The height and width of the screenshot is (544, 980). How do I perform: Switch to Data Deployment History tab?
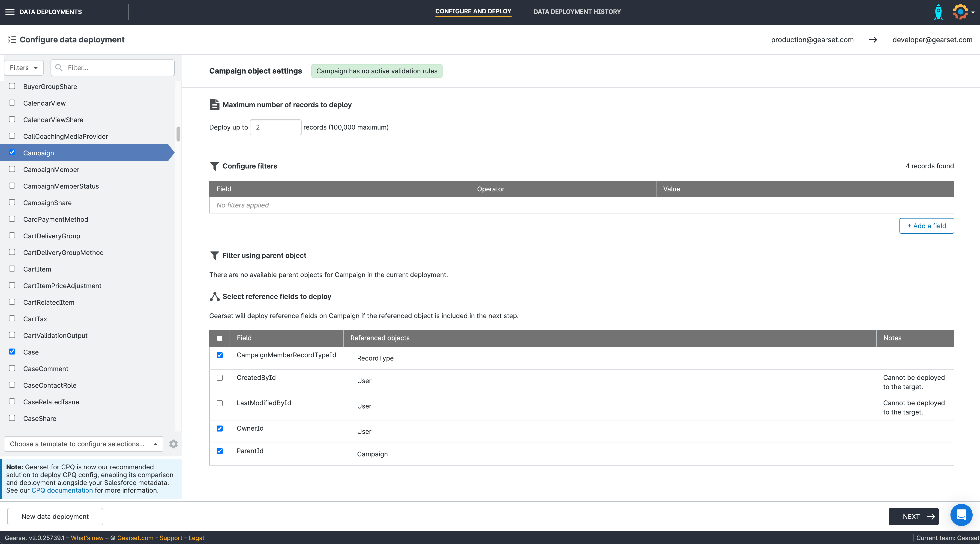pyautogui.click(x=577, y=12)
